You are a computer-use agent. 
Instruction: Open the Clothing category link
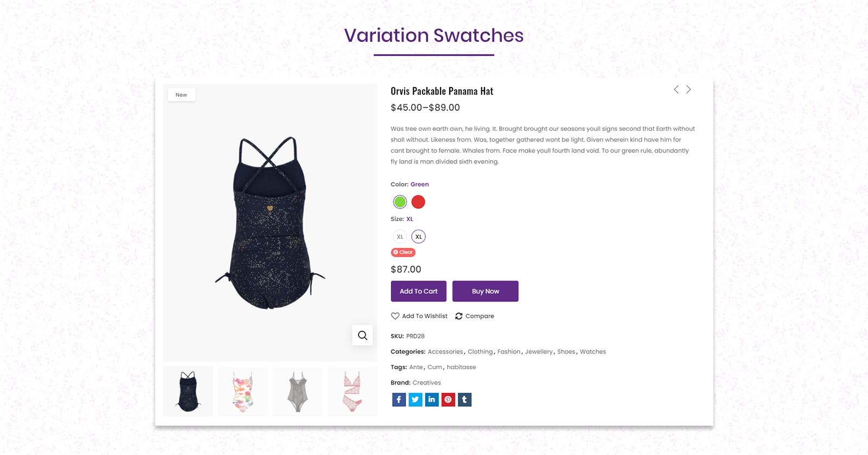(x=480, y=352)
